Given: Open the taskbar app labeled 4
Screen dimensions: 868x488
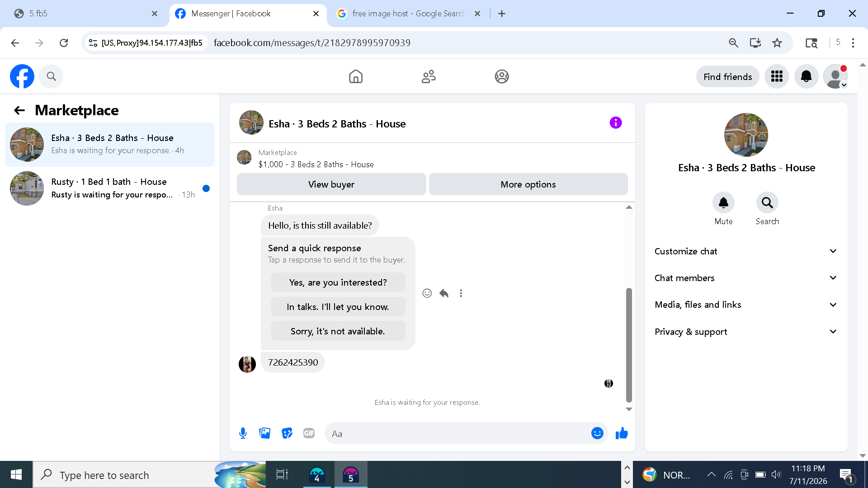Looking at the screenshot, I should [x=317, y=474].
